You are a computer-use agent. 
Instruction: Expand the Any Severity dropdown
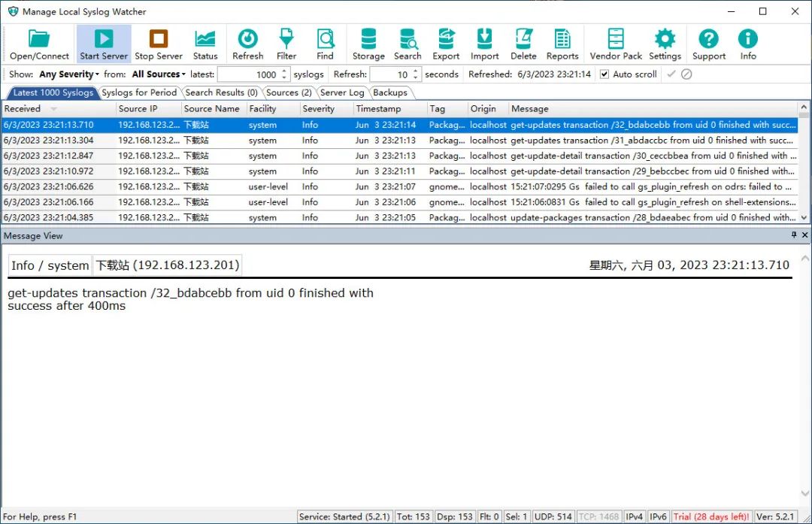[68, 74]
